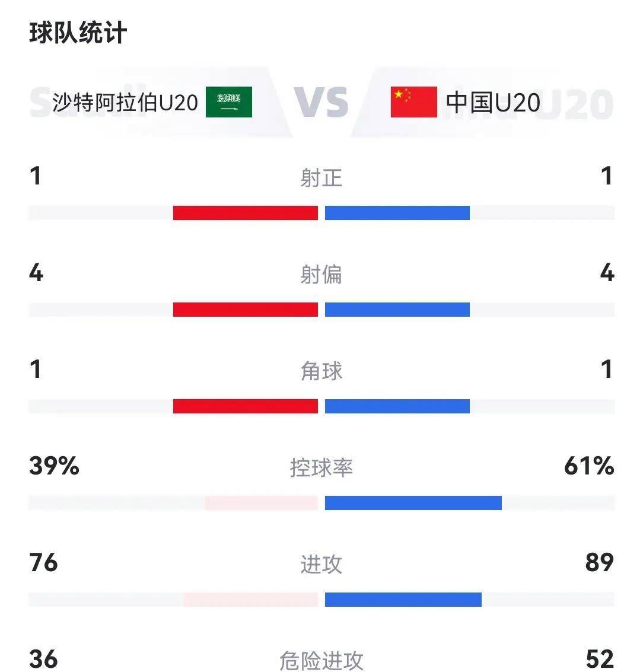Click the blue 射偏 bar for China
This screenshot has width=643, height=672.
[397, 310]
